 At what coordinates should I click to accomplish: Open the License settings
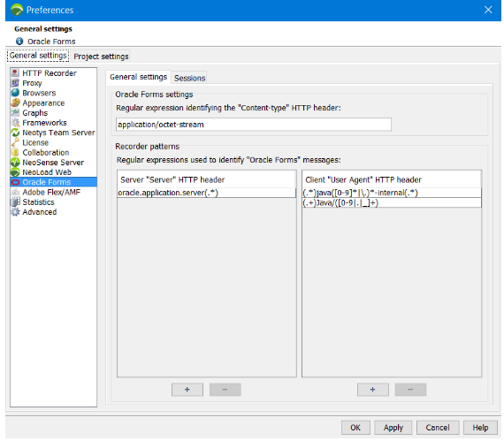[35, 142]
